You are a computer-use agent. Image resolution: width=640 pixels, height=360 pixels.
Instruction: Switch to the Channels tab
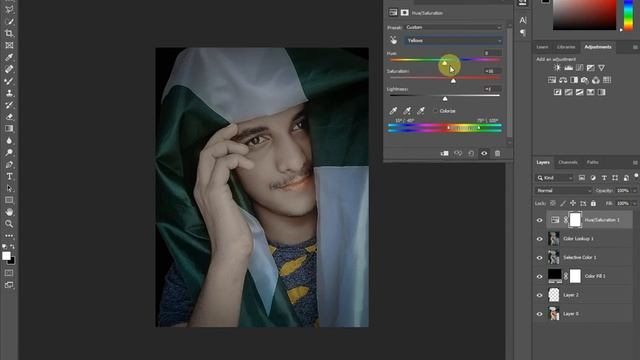(568, 162)
